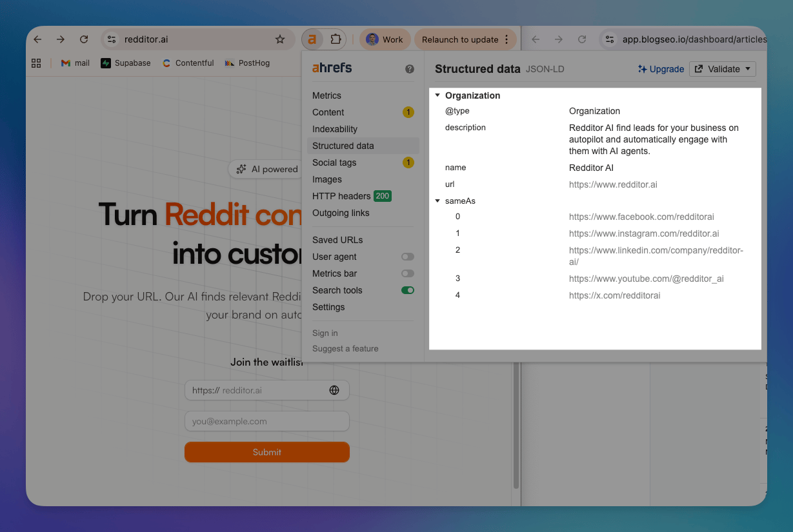Click the forward arrow in redditor.ai window
This screenshot has width=793, height=532.
point(61,39)
